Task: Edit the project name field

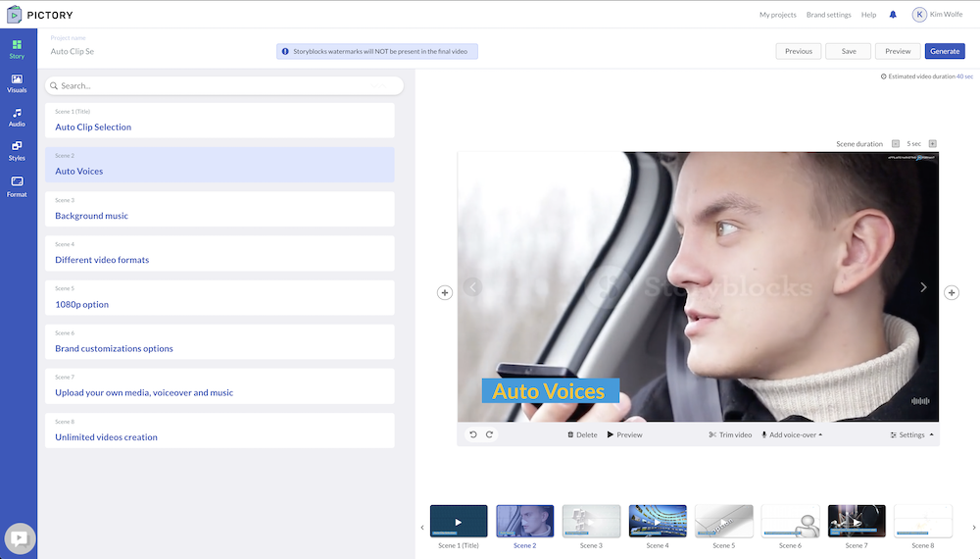Action: pyautogui.click(x=73, y=51)
